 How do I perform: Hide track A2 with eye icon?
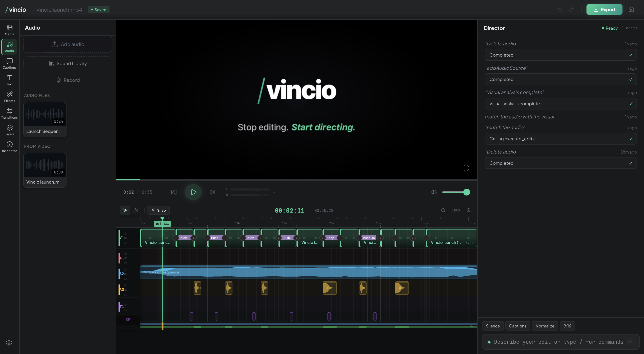coord(126,270)
